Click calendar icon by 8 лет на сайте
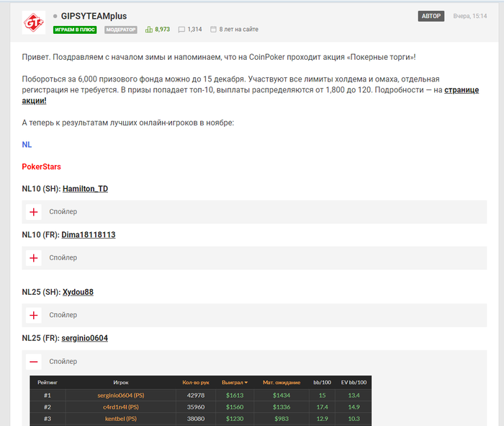Viewport: 504px width, 426px height. click(x=213, y=30)
